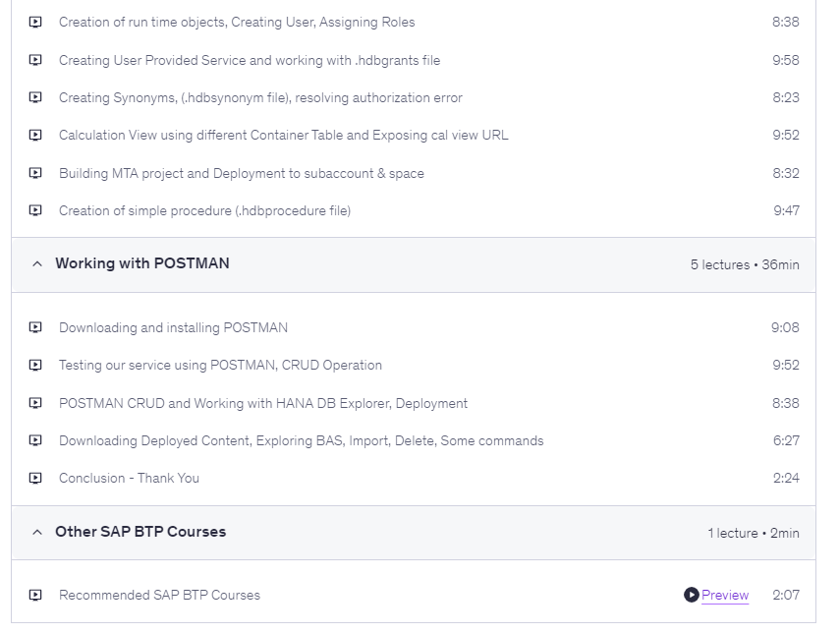Image resolution: width=840 pixels, height=634 pixels.
Task: Click video icon beside Creating Synonyms lecture
Action: [35, 97]
